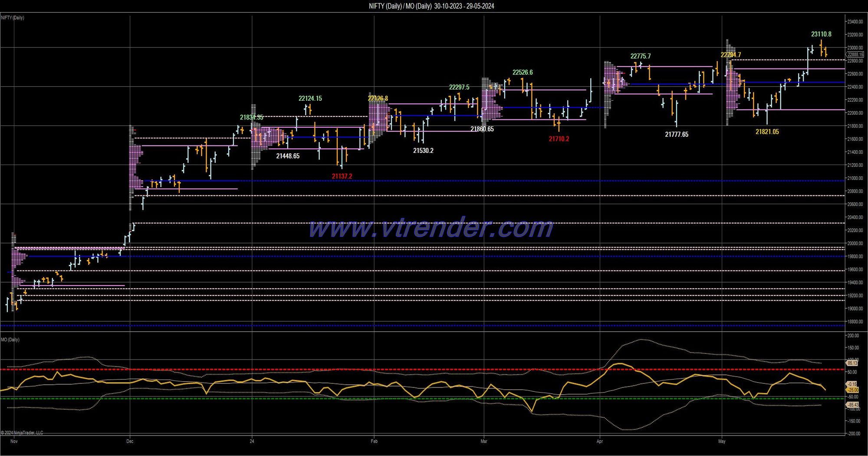Click the 150.00 MO axis label
This screenshot has height=456, width=868.
(x=853, y=347)
